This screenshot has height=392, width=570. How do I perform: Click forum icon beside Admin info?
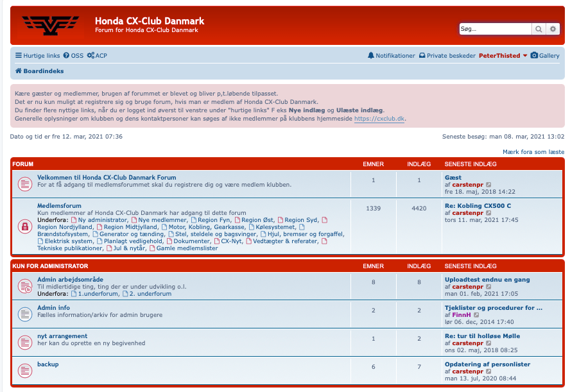(25, 314)
